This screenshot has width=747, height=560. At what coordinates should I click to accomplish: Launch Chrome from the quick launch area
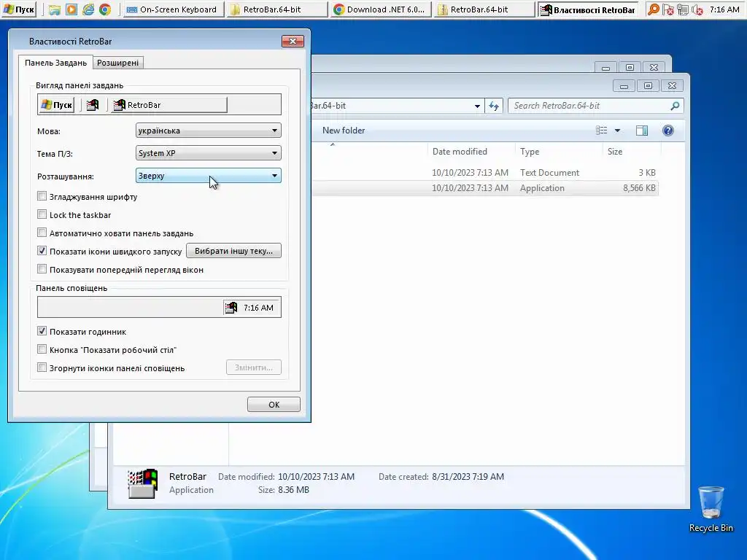(105, 9)
